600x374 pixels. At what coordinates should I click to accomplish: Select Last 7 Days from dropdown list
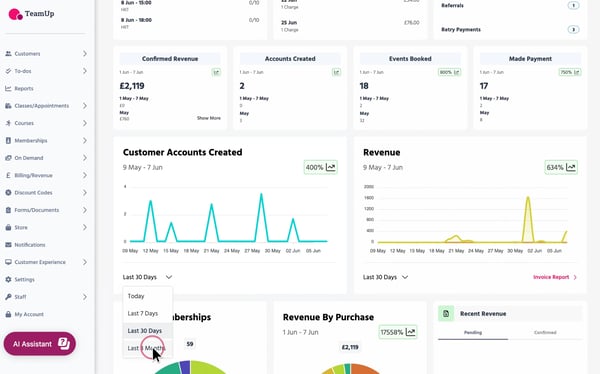click(143, 313)
